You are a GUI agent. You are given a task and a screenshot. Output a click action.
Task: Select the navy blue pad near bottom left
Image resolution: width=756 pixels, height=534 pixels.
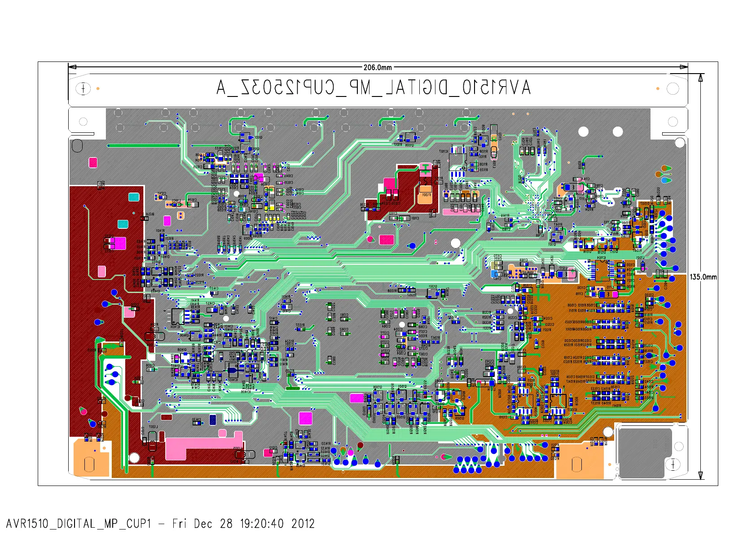click(213, 420)
